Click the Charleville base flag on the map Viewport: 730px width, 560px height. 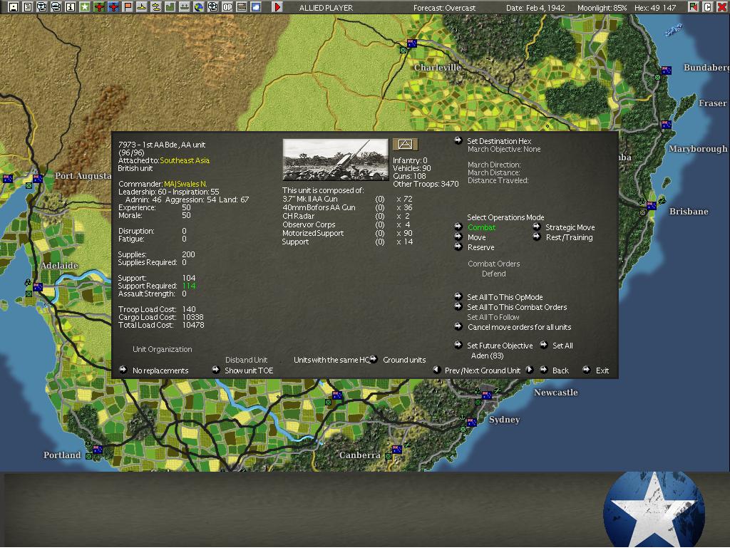click(x=411, y=43)
